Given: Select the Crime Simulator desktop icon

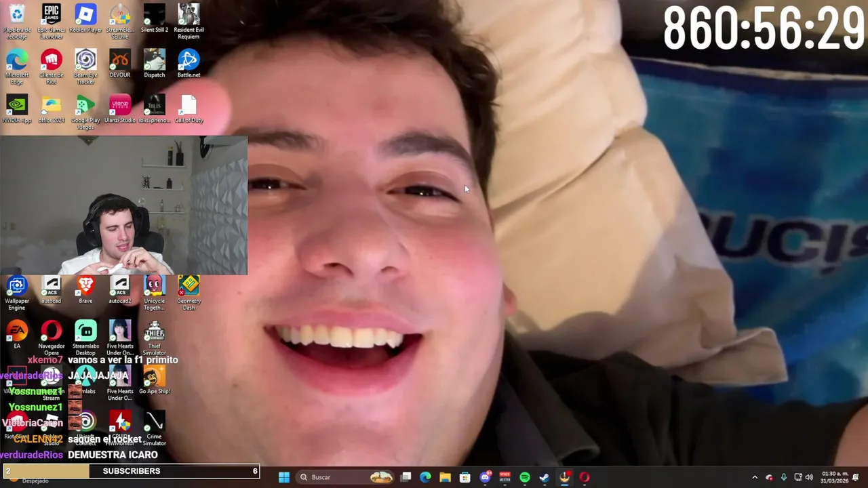Looking at the screenshot, I should (155, 428).
